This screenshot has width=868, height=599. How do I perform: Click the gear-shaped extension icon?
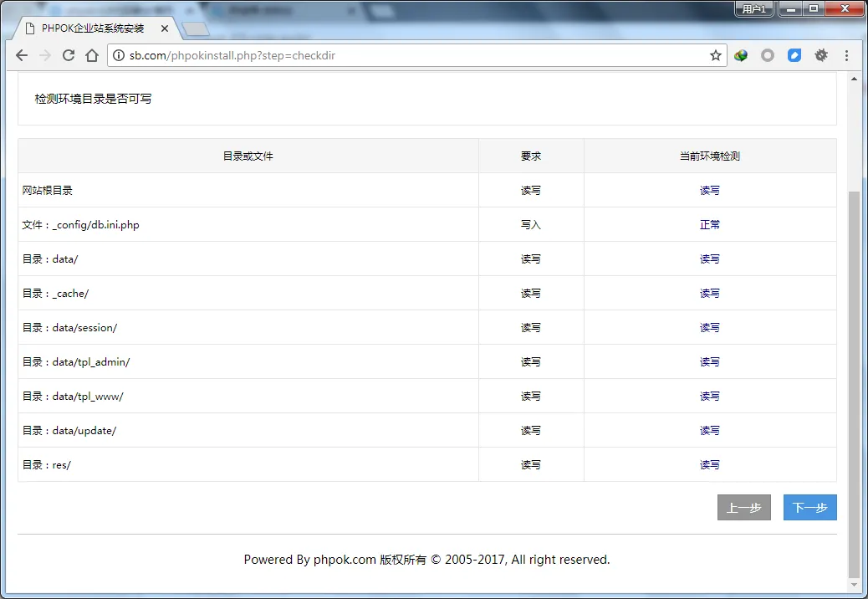(820, 55)
